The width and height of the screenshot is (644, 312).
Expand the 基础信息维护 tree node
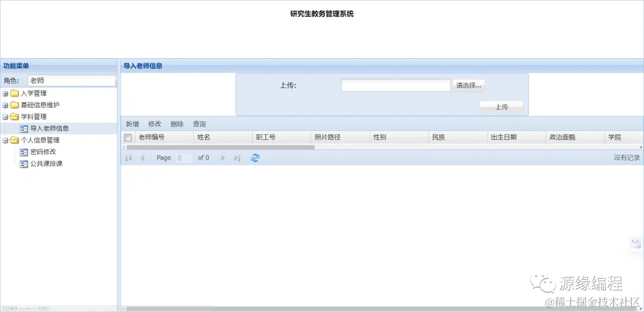[x=5, y=105]
